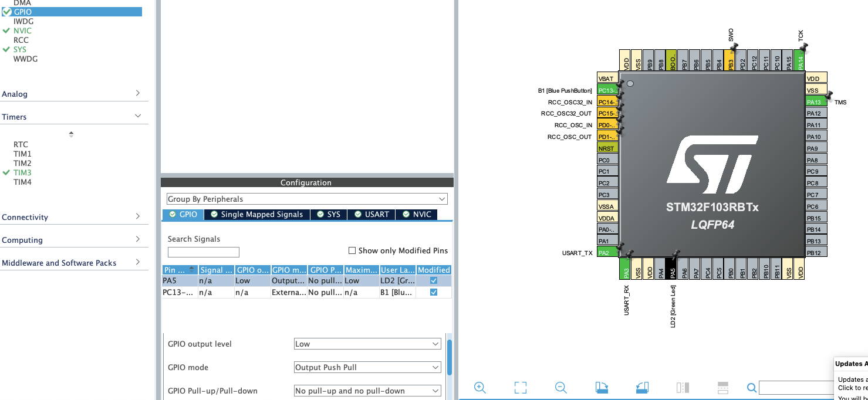
Task: Expand Middleware and Software Packs category
Action: pyautogui.click(x=138, y=262)
